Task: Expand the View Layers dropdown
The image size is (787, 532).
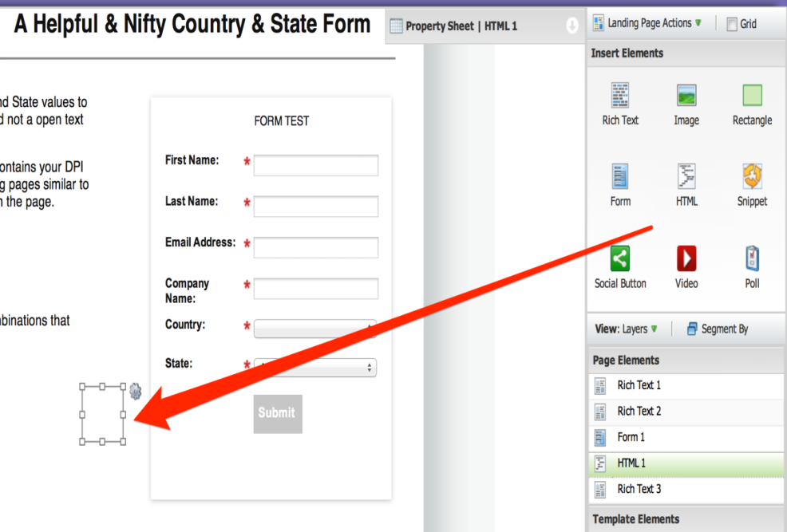Action: tap(626, 329)
